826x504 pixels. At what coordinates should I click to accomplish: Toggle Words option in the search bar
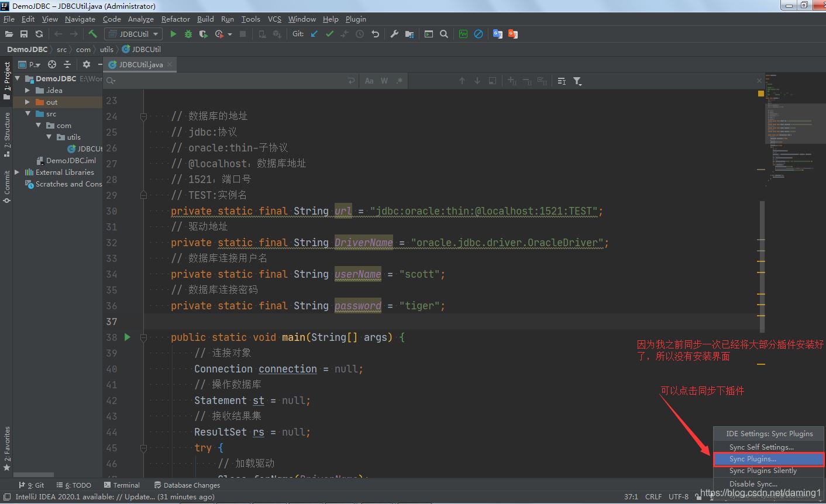coord(384,81)
